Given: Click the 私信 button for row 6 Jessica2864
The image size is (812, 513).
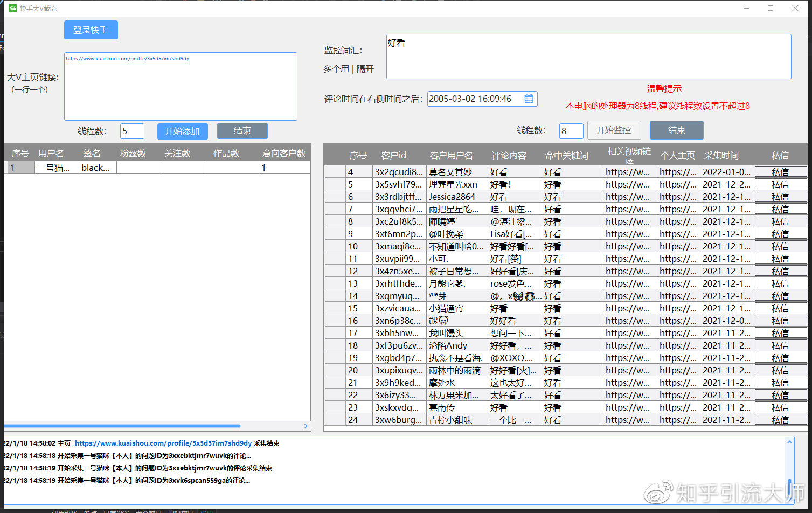Looking at the screenshot, I should click(x=780, y=197).
